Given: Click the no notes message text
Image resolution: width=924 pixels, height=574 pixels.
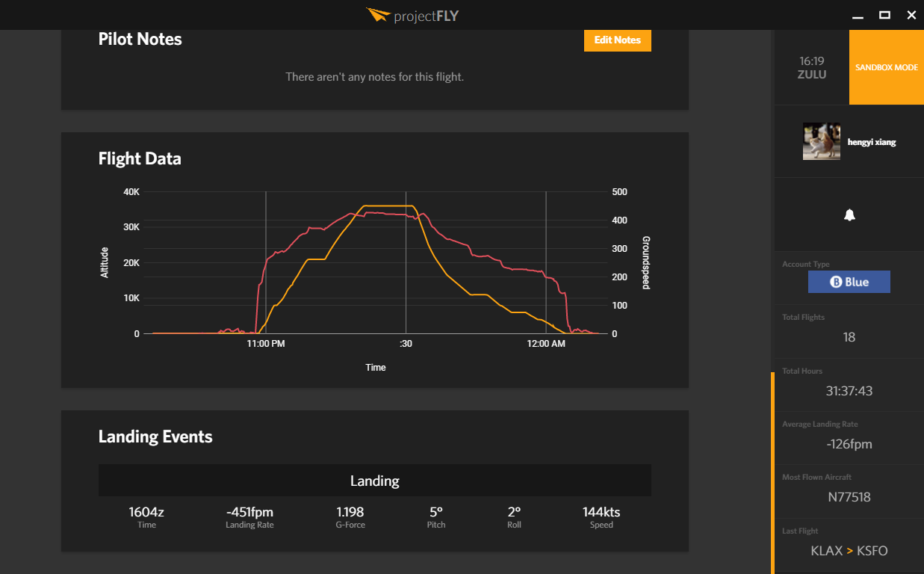Looking at the screenshot, I should [375, 77].
